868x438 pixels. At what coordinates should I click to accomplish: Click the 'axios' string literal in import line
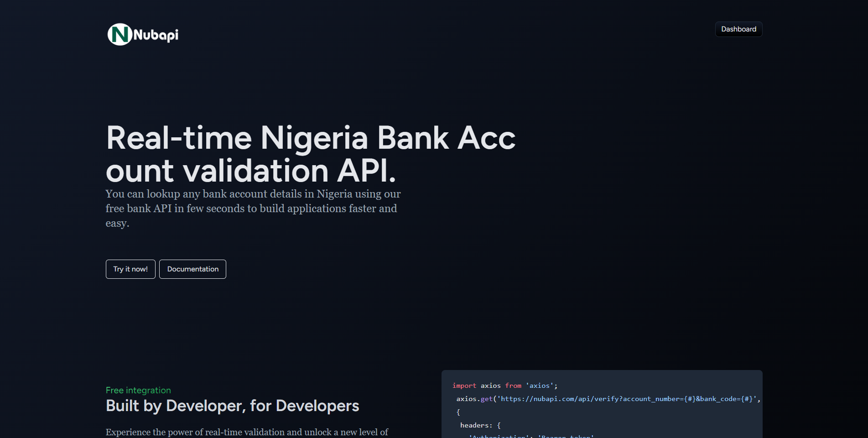540,386
